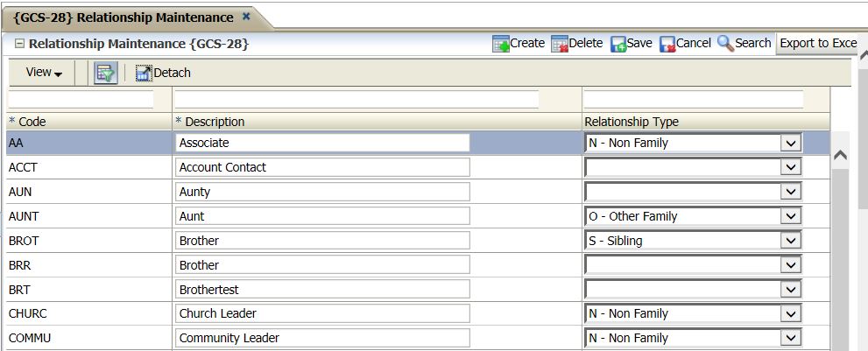Open Relationship Type dropdown for Associate
The height and width of the screenshot is (351, 868).
point(790,143)
